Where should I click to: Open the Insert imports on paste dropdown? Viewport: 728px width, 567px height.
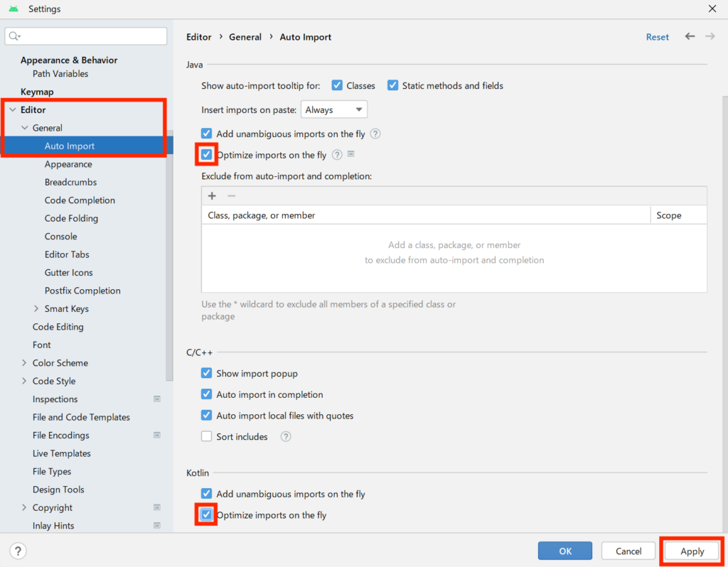click(x=334, y=109)
